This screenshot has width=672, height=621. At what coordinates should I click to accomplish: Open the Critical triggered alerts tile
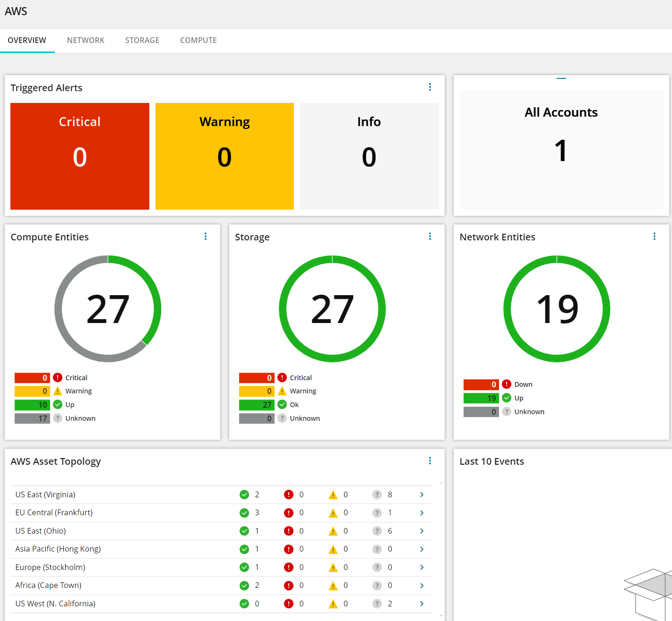80,156
